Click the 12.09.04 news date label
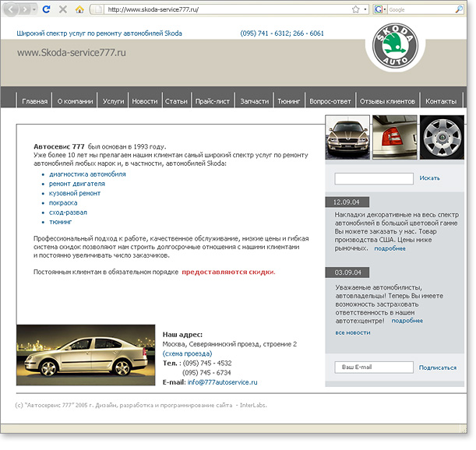Screen dimensions: 476x450 pos(347,202)
